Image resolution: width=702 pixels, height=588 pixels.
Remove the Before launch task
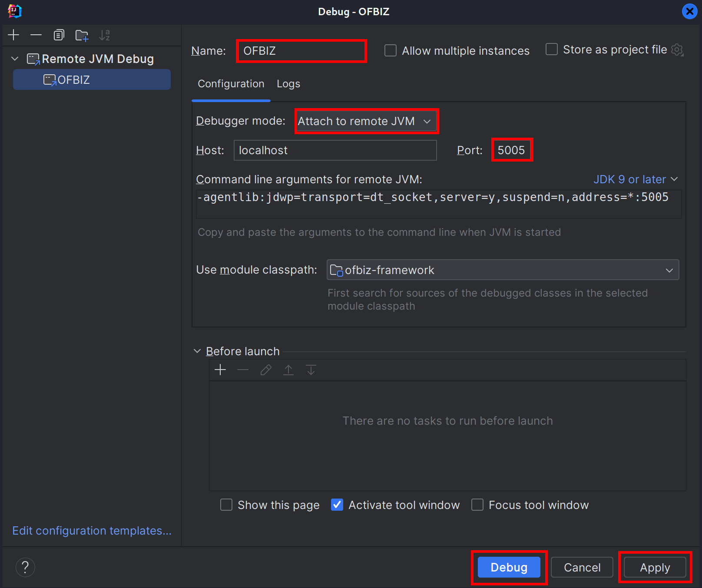(243, 370)
